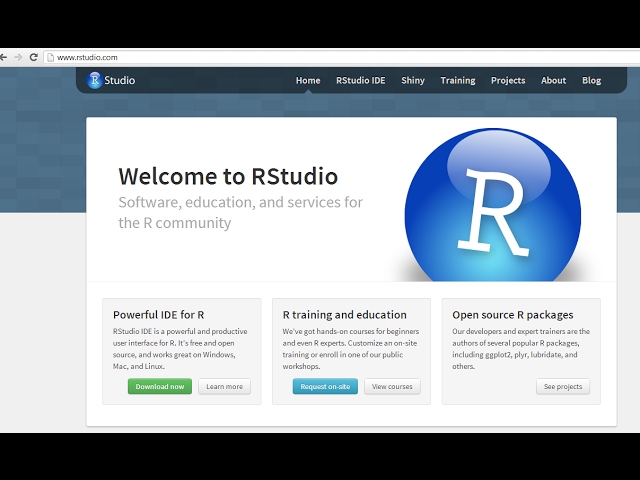Click the 'Software, education, and services' subtitle

241,212
